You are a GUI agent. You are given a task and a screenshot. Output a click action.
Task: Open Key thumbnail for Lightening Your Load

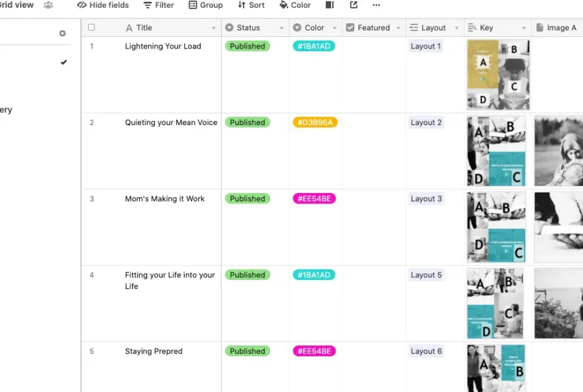498,75
